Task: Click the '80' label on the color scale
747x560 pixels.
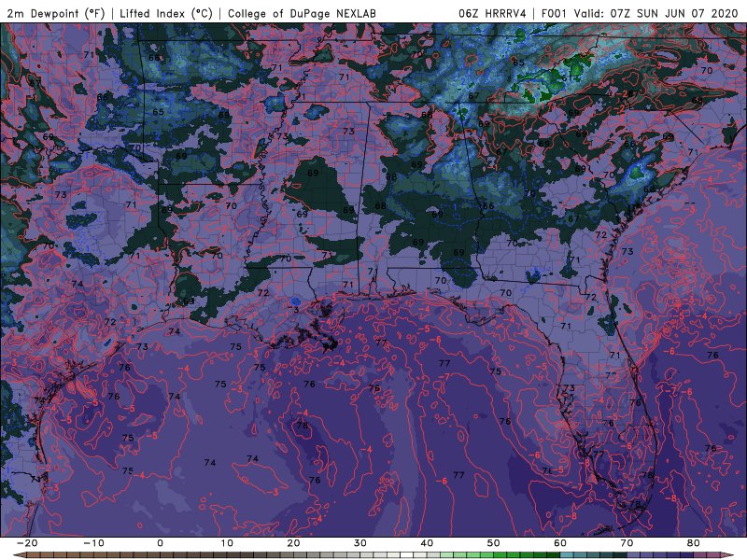Action: (694, 543)
